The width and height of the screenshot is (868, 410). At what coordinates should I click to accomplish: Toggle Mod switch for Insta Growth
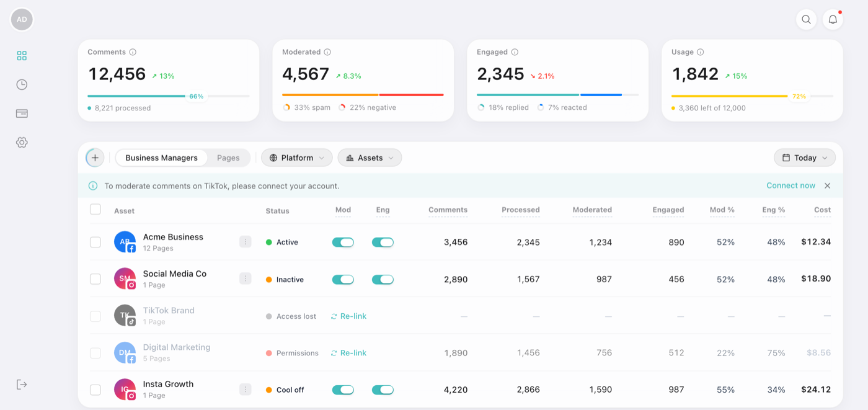[343, 390]
